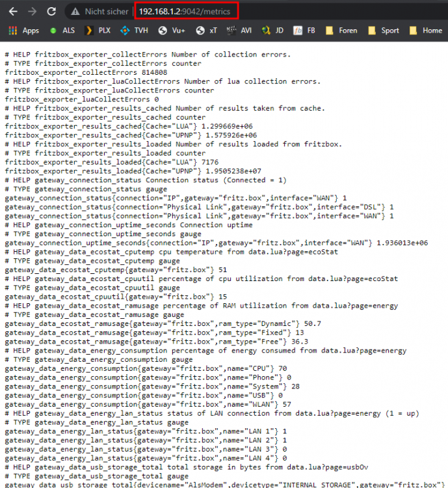Click ramusage ram_type="Fixed" line 13
This screenshot has width=448, height=488.
[x=154, y=332]
